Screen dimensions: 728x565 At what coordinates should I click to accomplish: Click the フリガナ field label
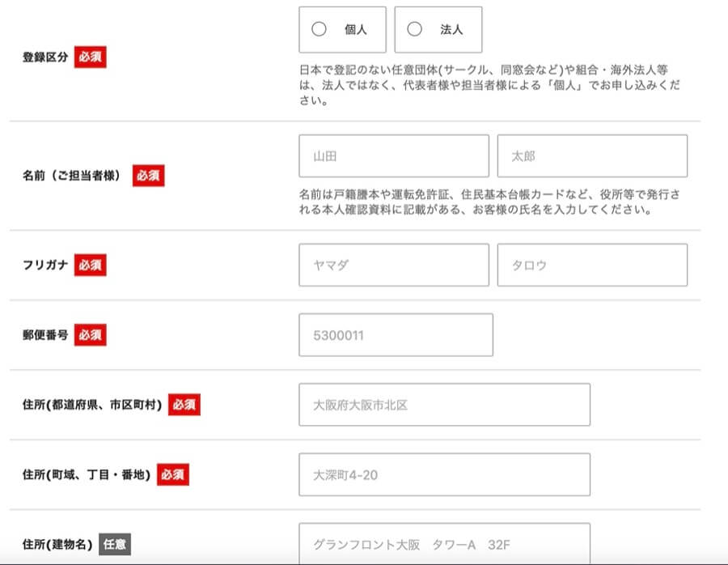pos(45,265)
